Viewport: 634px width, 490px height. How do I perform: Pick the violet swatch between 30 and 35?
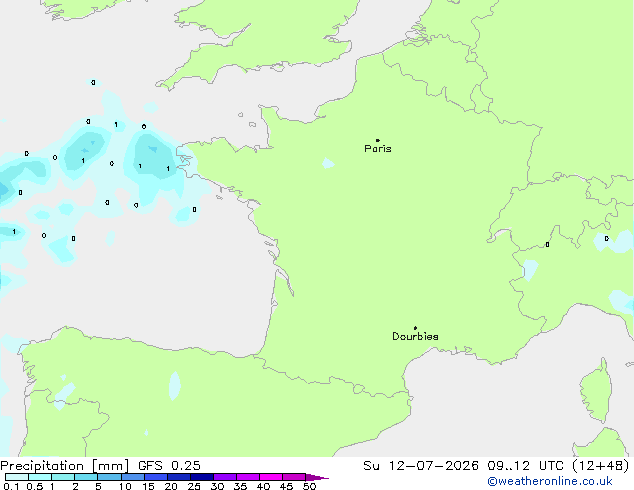[225, 477]
